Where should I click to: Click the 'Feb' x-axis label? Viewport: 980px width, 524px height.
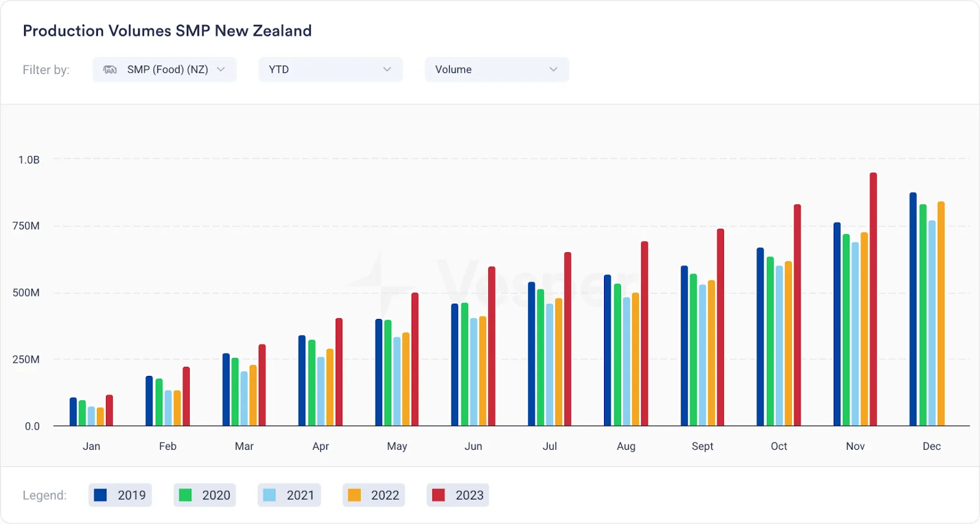pos(168,446)
